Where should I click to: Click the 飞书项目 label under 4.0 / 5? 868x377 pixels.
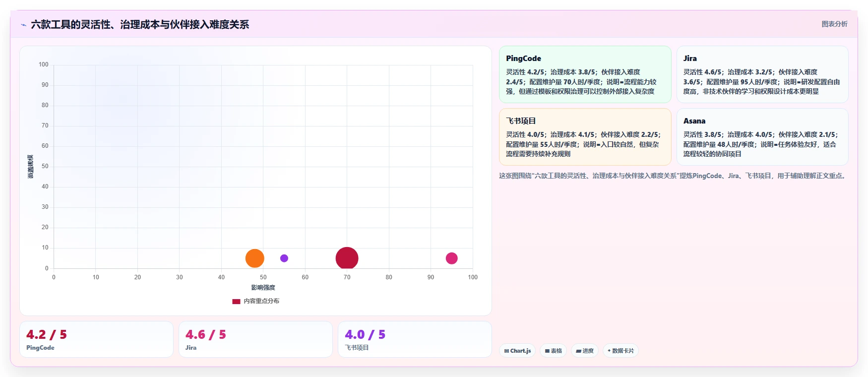click(x=357, y=348)
